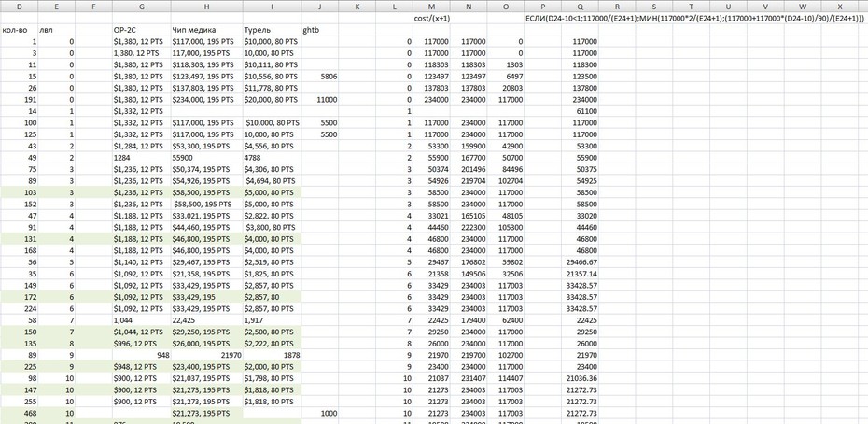Select the cell with value 231407
The width and height of the screenshot is (868, 424).
click(469, 378)
